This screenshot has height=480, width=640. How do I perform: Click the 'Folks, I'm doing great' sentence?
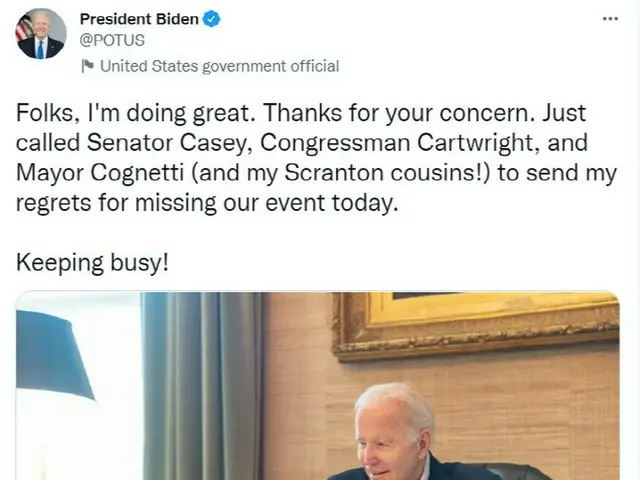(x=136, y=113)
